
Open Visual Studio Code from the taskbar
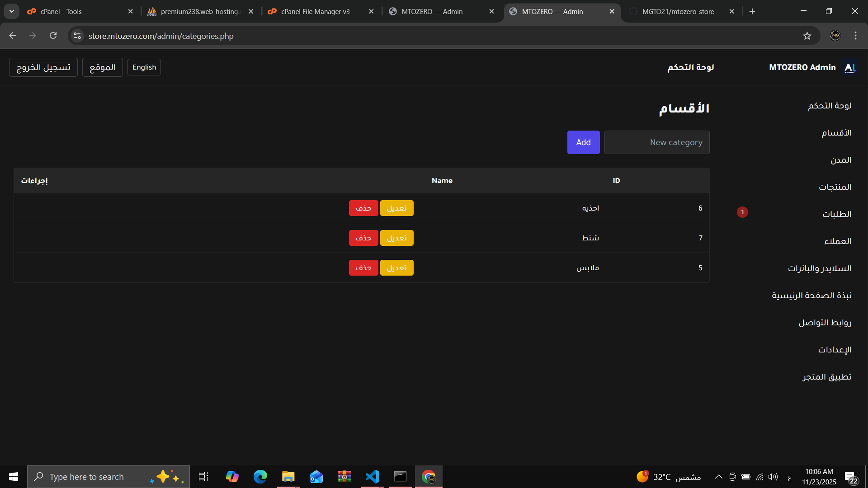[372, 477]
